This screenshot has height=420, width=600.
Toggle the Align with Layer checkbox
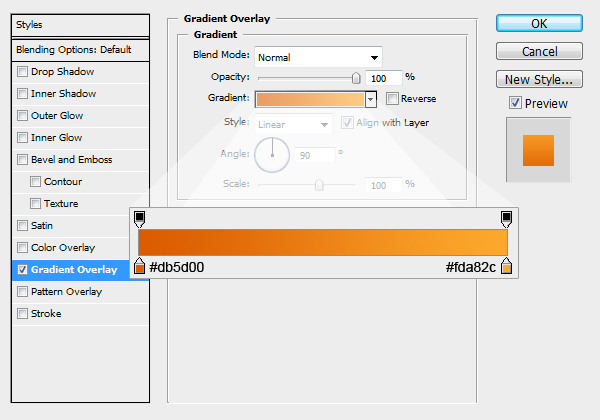click(347, 122)
